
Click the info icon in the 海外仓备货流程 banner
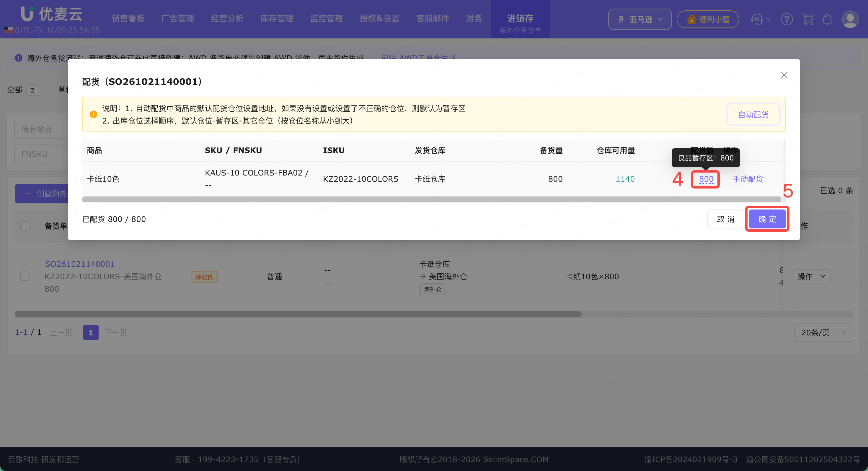pos(19,58)
